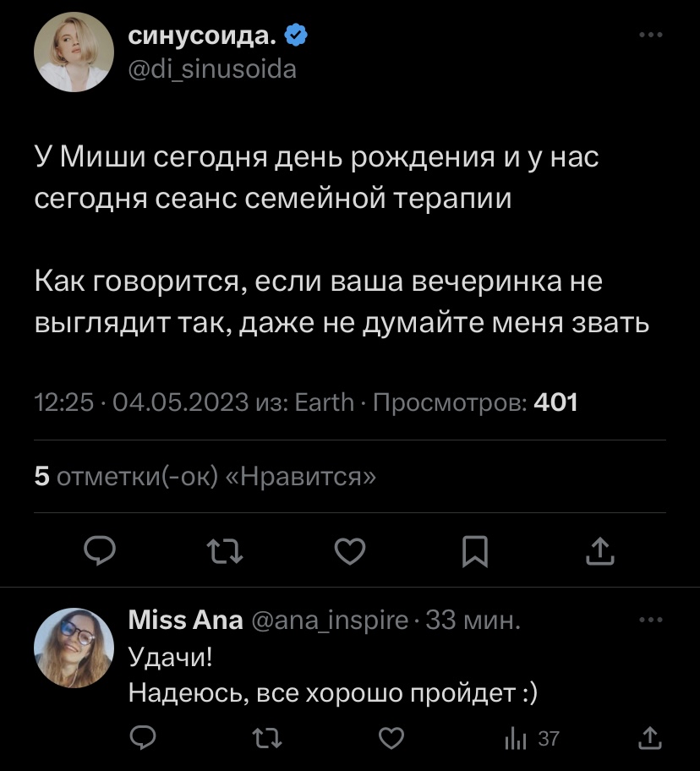Like Miss Ana's reply
This screenshot has height=771, width=700.
pos(391,738)
